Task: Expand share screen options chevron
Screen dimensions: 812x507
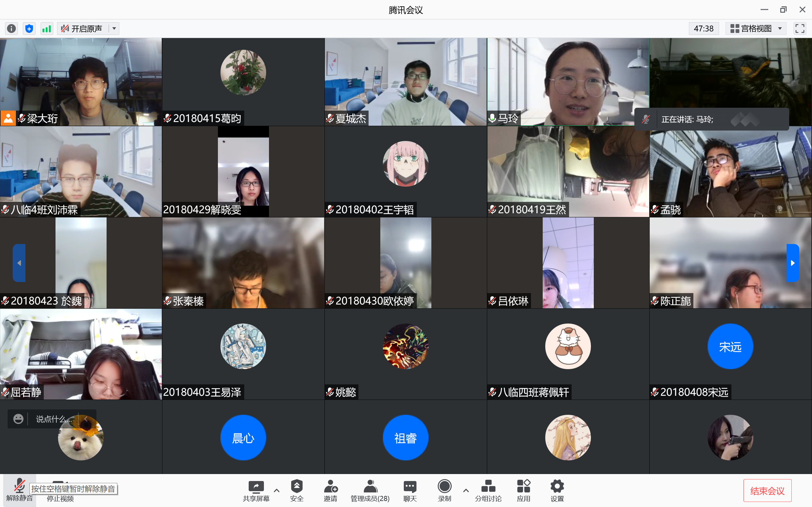Action: point(277,490)
